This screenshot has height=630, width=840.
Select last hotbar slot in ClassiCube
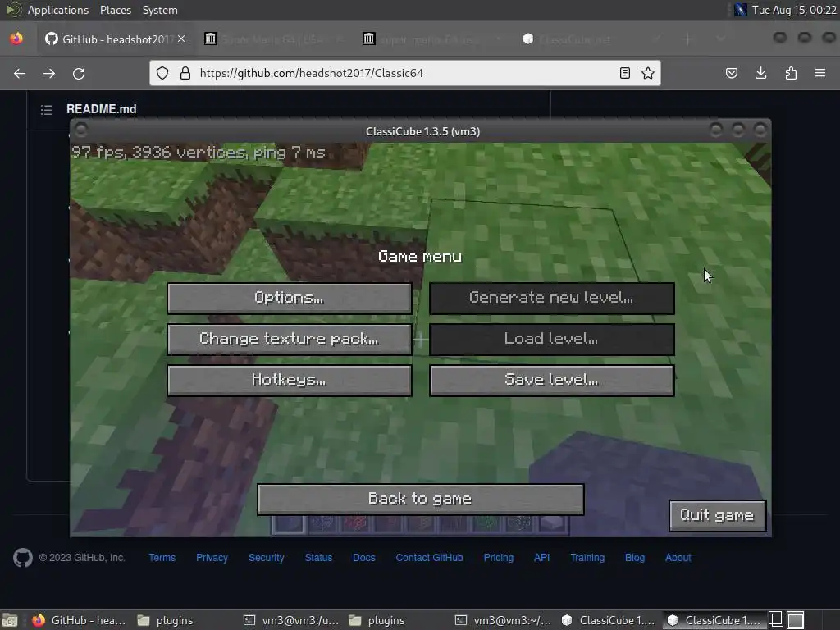pos(552,524)
